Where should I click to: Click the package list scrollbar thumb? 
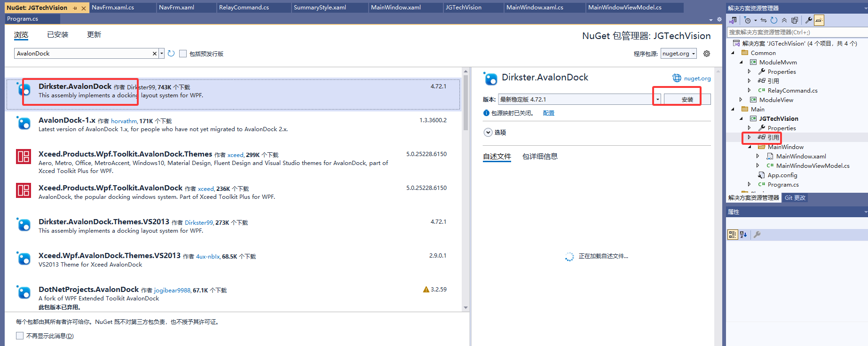point(466,102)
